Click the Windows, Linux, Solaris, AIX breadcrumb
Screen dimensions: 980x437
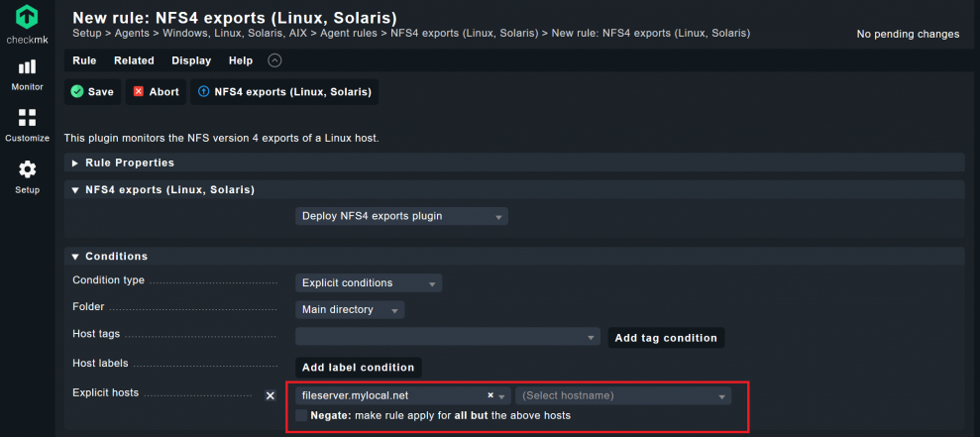pyautogui.click(x=235, y=33)
